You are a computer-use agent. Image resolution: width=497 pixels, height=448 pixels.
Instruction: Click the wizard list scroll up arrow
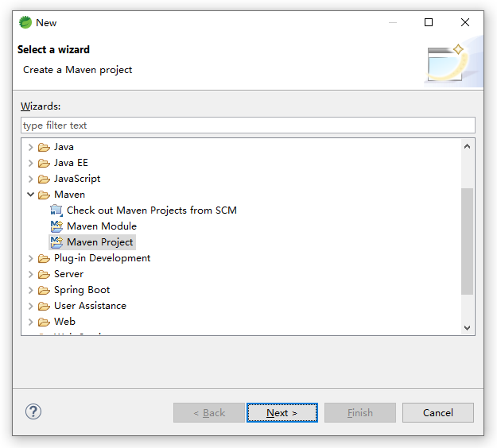467,146
